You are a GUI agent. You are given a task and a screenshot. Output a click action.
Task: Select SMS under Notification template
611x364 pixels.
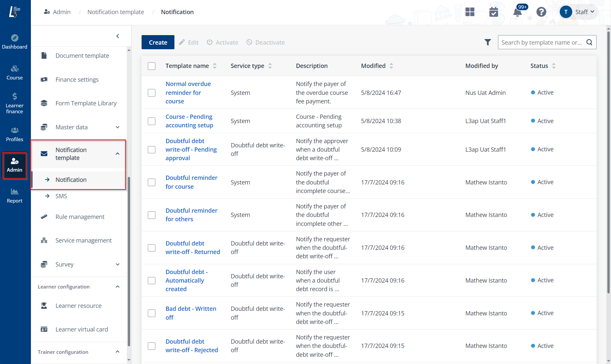(x=61, y=196)
